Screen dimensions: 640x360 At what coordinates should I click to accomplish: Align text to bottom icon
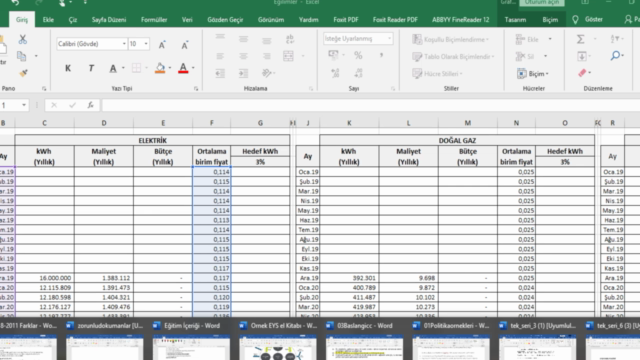(x=267, y=40)
